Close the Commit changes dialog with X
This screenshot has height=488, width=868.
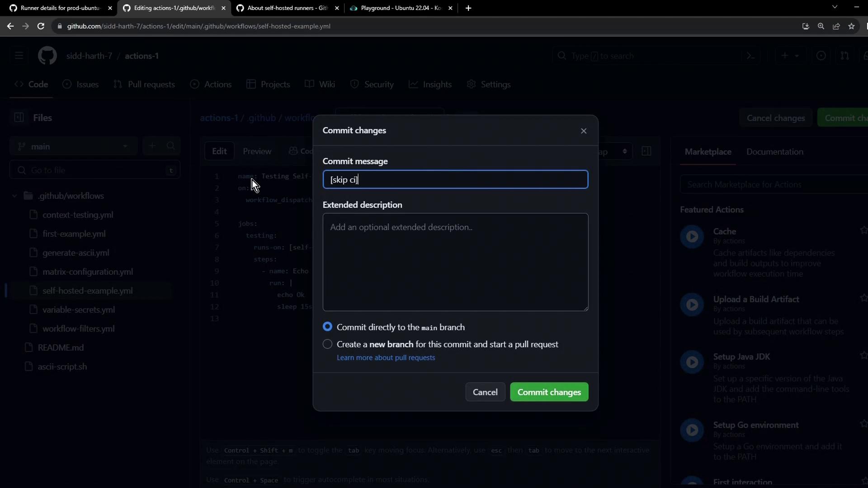pos(584,131)
